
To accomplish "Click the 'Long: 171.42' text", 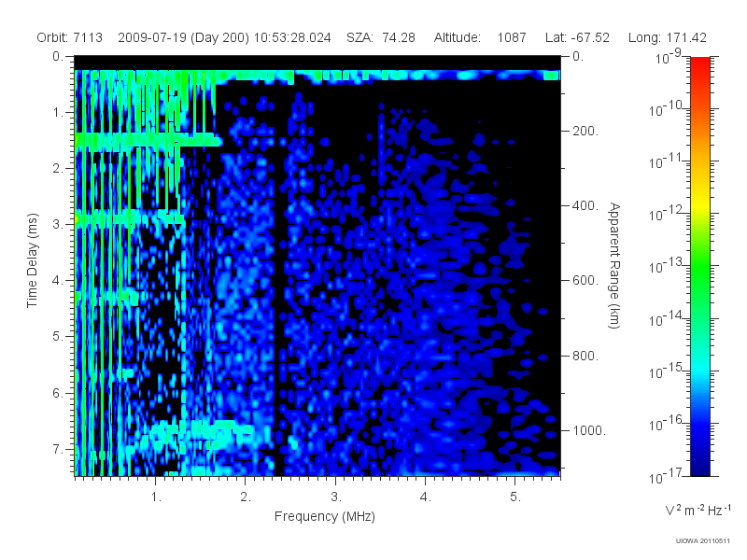I will (668, 37).
